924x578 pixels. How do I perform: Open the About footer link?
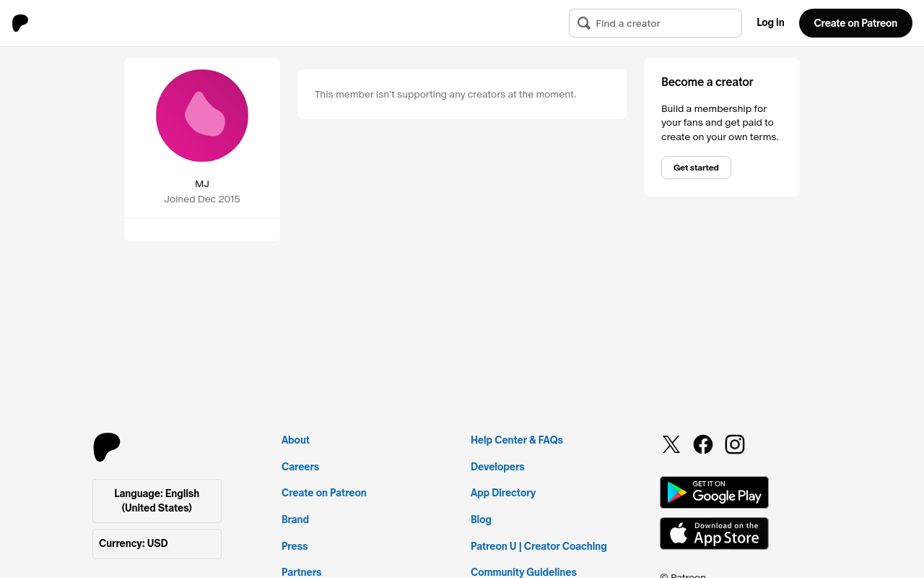click(x=295, y=440)
